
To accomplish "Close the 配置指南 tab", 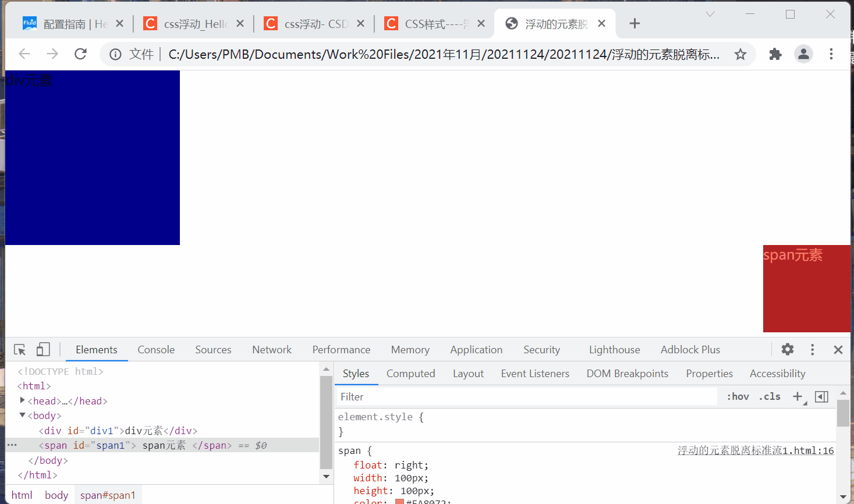I will tap(119, 23).
